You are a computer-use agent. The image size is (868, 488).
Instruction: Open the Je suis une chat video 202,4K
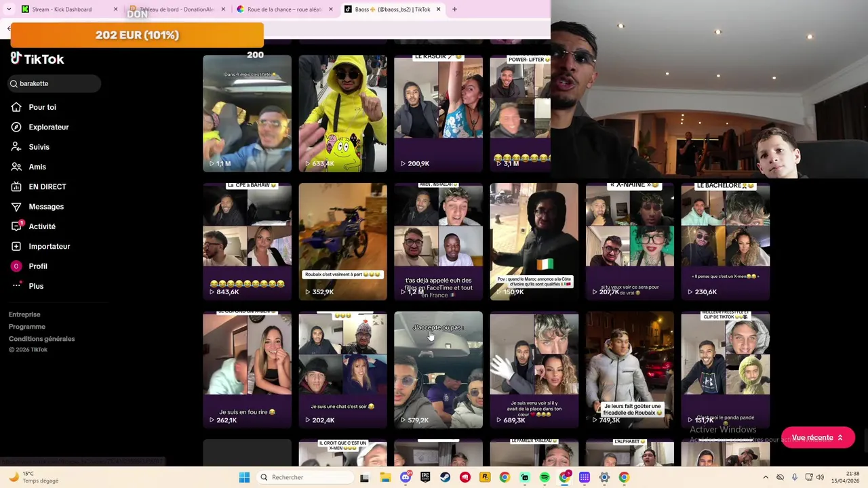coord(342,370)
